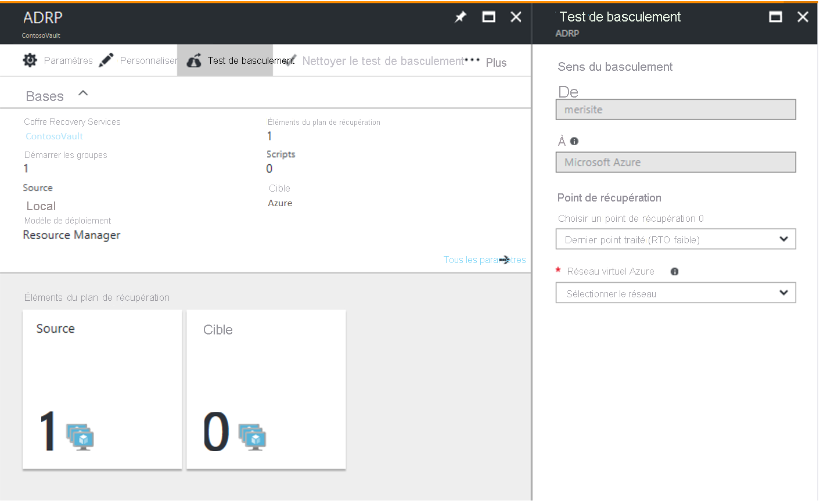Image resolution: width=820 pixels, height=504 pixels.
Task: Open the ContosoVault link
Action: 55,136
